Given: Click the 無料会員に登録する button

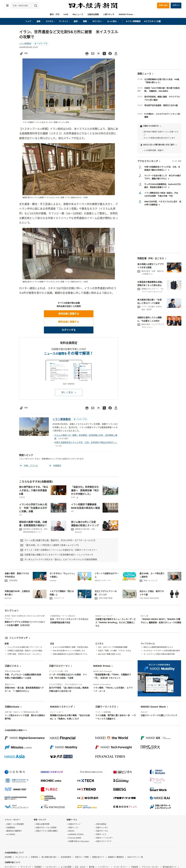Looking at the screenshot, I should [x=69, y=322].
